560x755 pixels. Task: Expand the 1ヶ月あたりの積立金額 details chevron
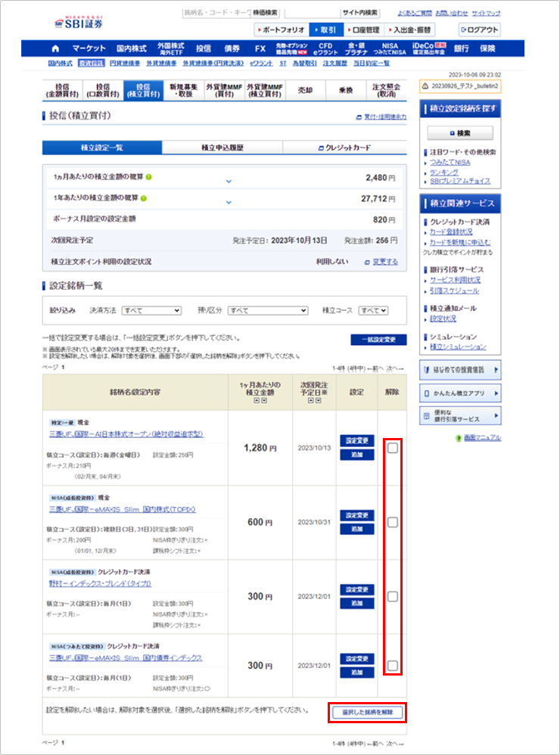tap(229, 182)
